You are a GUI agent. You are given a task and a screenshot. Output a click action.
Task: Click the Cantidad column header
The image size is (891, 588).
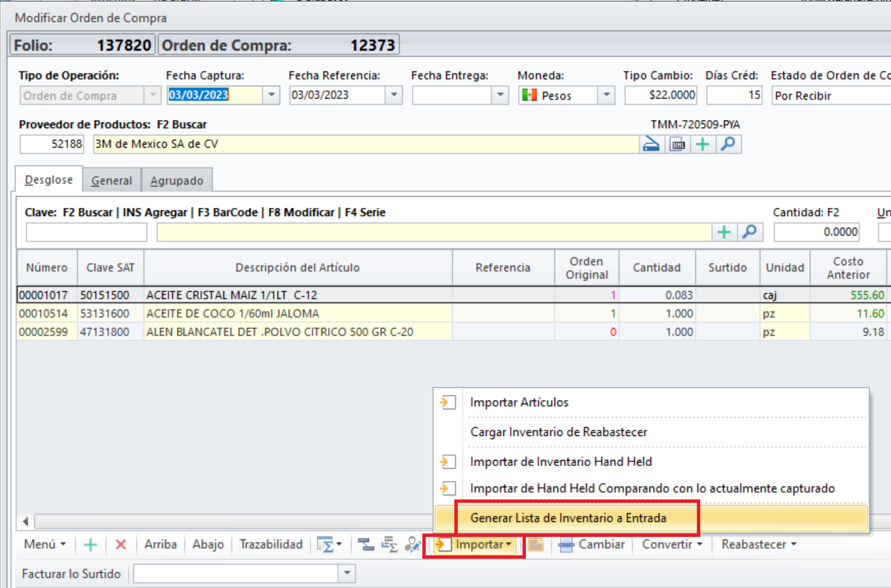pyautogui.click(x=657, y=268)
